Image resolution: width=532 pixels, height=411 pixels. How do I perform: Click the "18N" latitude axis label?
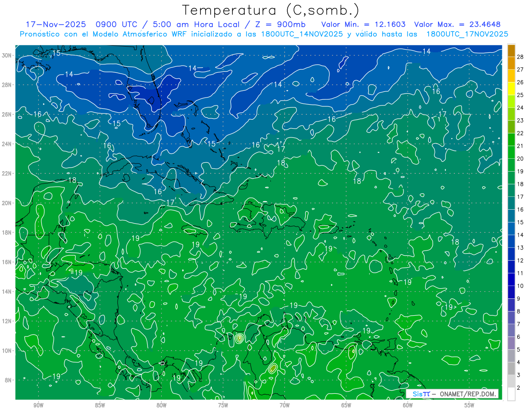click(x=8, y=232)
